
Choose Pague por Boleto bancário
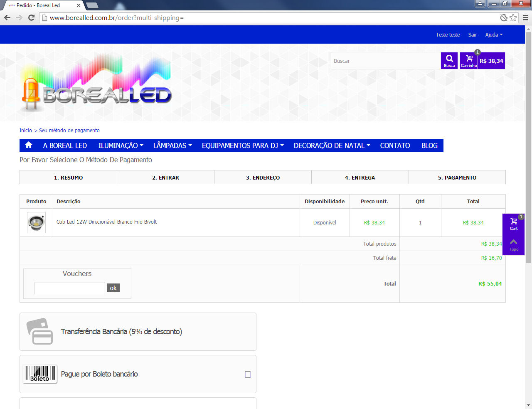click(138, 374)
